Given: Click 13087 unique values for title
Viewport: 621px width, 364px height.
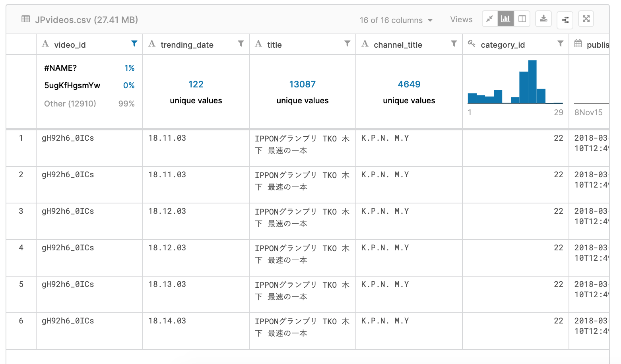Looking at the screenshot, I should pos(303,92).
